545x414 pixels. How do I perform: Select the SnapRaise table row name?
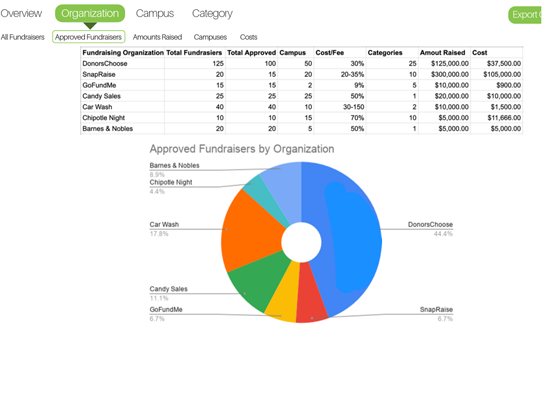click(x=99, y=74)
